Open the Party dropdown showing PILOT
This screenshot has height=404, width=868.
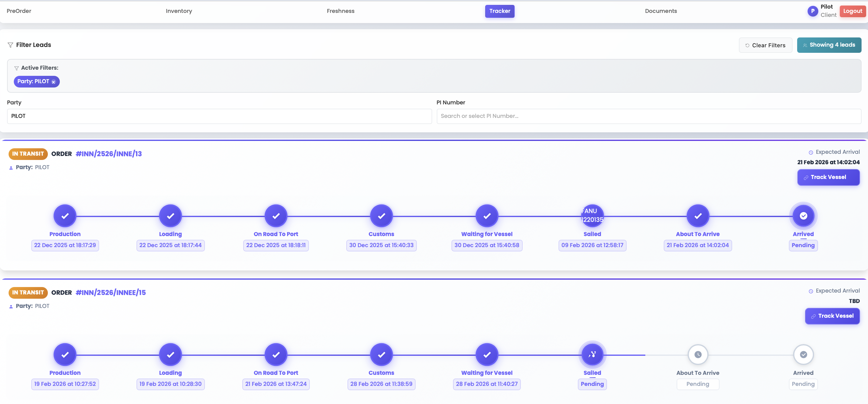point(219,116)
